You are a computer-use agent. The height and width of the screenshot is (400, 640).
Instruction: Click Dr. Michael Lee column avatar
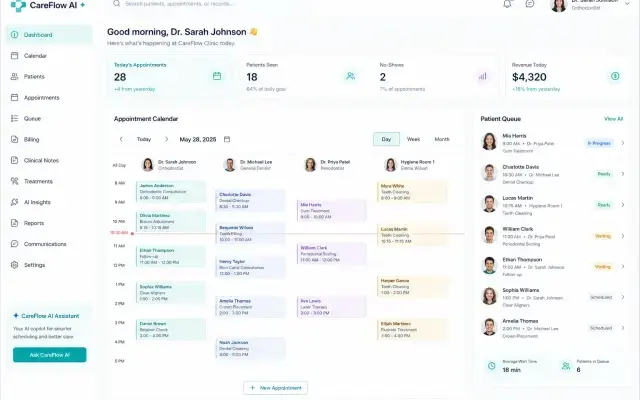230,164
